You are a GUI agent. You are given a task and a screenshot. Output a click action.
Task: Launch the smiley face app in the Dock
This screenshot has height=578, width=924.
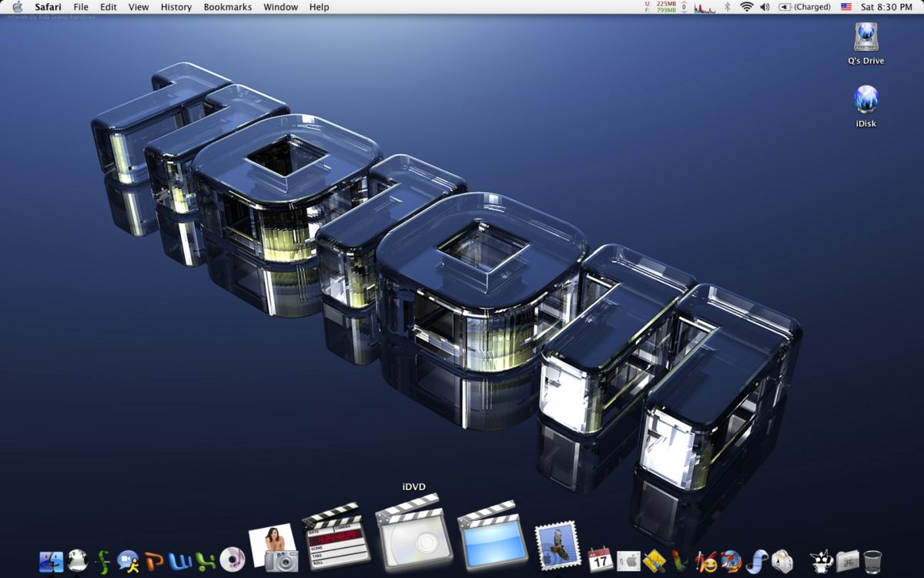(705, 561)
